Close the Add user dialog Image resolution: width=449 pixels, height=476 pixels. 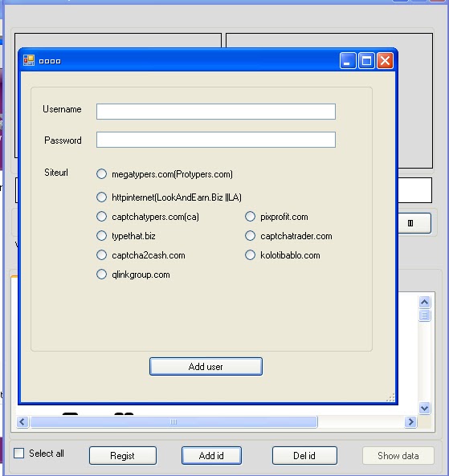[x=386, y=61]
